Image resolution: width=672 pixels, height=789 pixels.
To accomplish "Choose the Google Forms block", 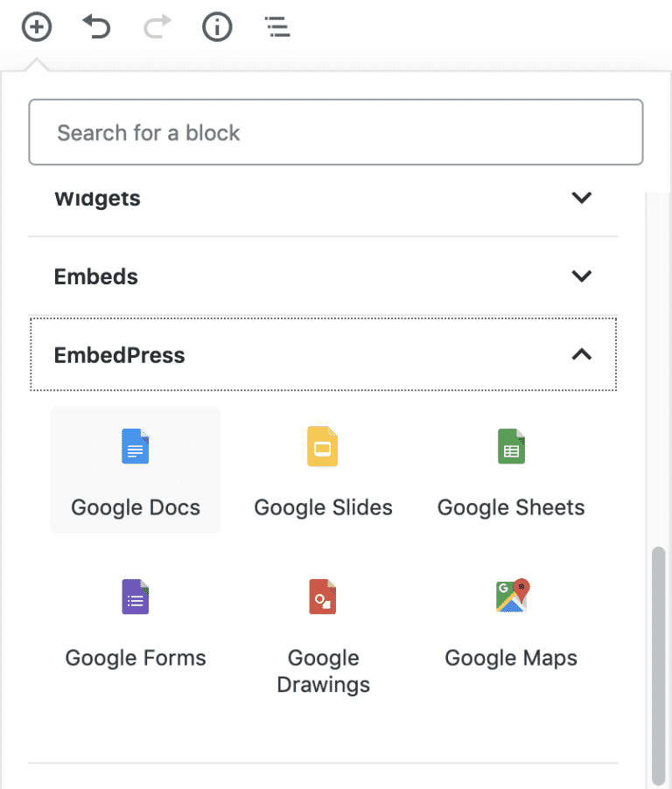I will coord(135,621).
